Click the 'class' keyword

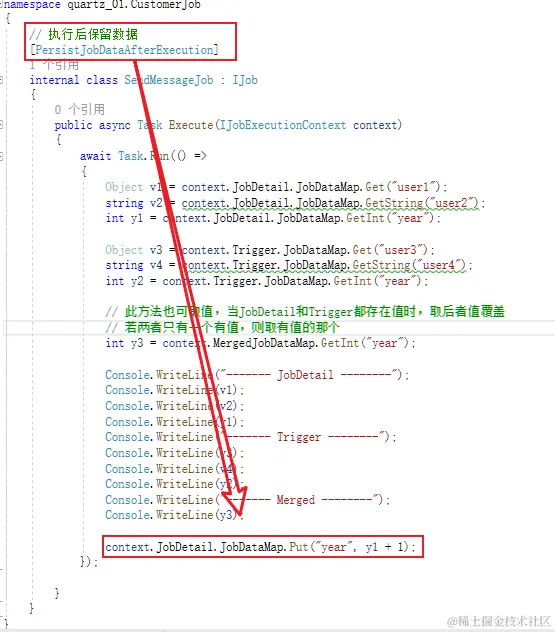102,80
